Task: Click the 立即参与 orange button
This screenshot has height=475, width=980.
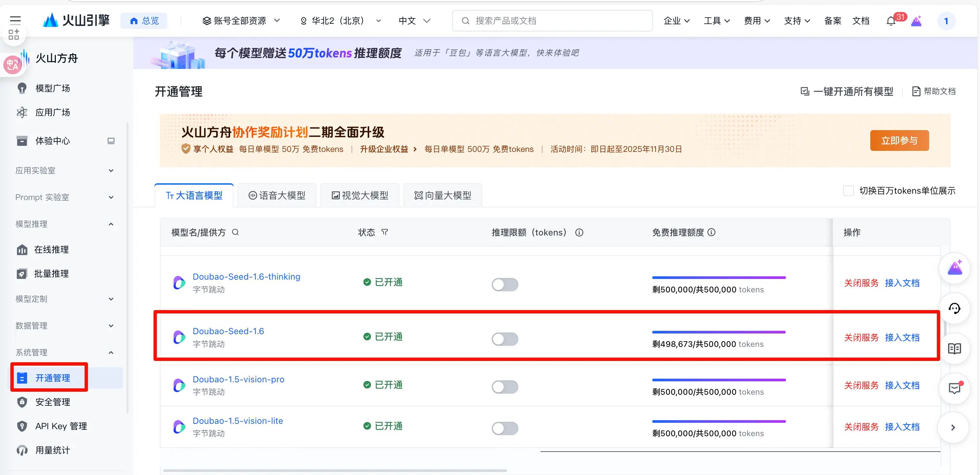Action: click(x=899, y=140)
